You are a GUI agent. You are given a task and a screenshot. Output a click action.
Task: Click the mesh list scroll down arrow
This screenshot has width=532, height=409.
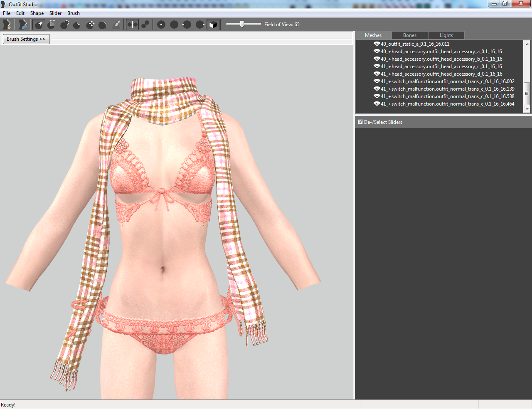pyautogui.click(x=527, y=109)
